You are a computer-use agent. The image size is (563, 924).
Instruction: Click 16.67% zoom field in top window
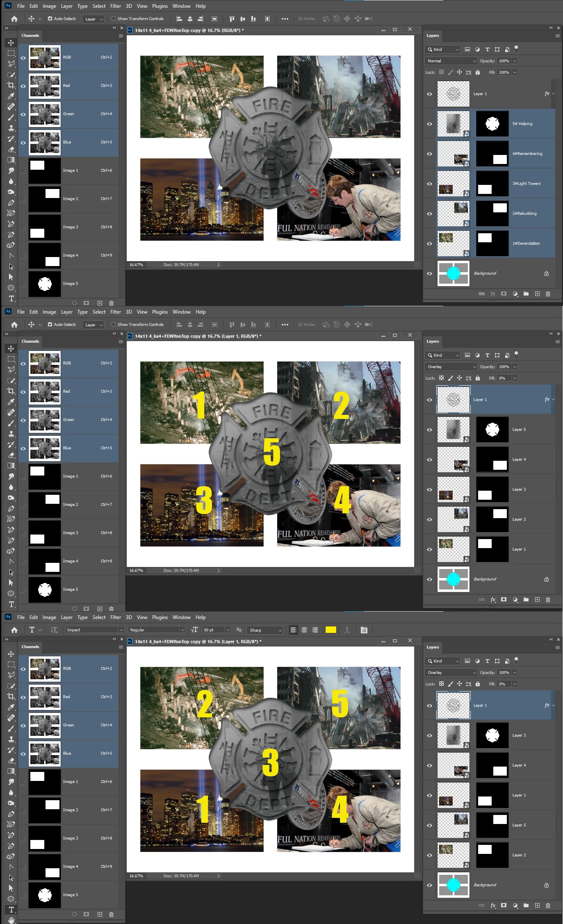(x=137, y=265)
